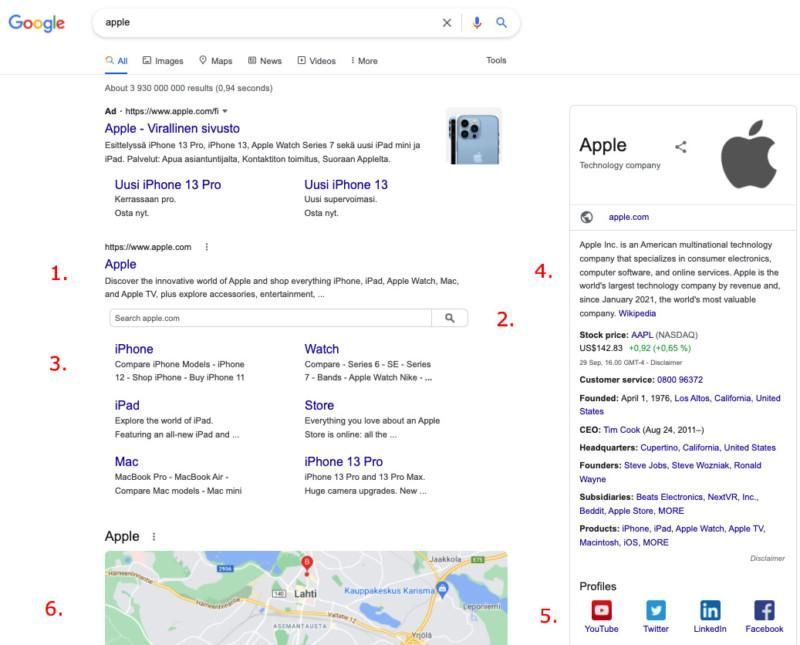The height and width of the screenshot is (645, 800).
Task: Click the Macintosh product link
Action: [x=598, y=542]
